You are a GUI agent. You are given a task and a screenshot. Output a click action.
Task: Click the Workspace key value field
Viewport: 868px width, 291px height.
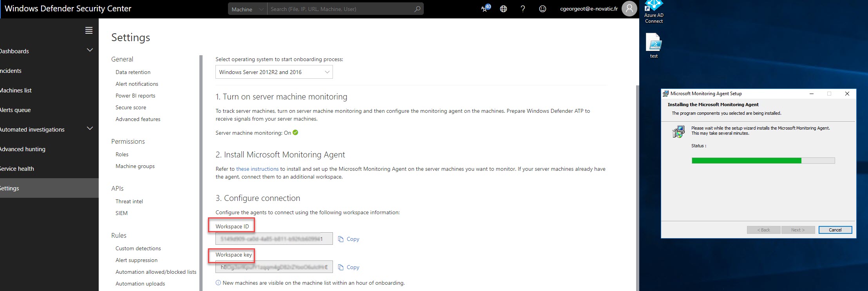[274, 267]
